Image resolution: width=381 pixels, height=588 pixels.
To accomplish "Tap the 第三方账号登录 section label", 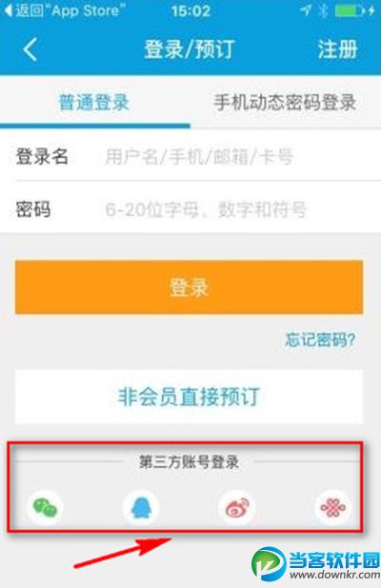I will [189, 461].
